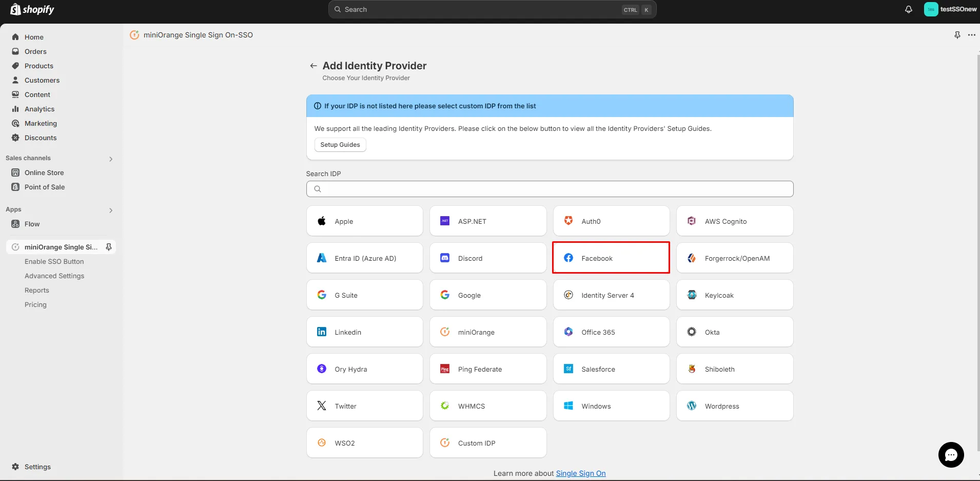Choose Google identity provider
Screen dimensions: 980x481
(x=488, y=295)
